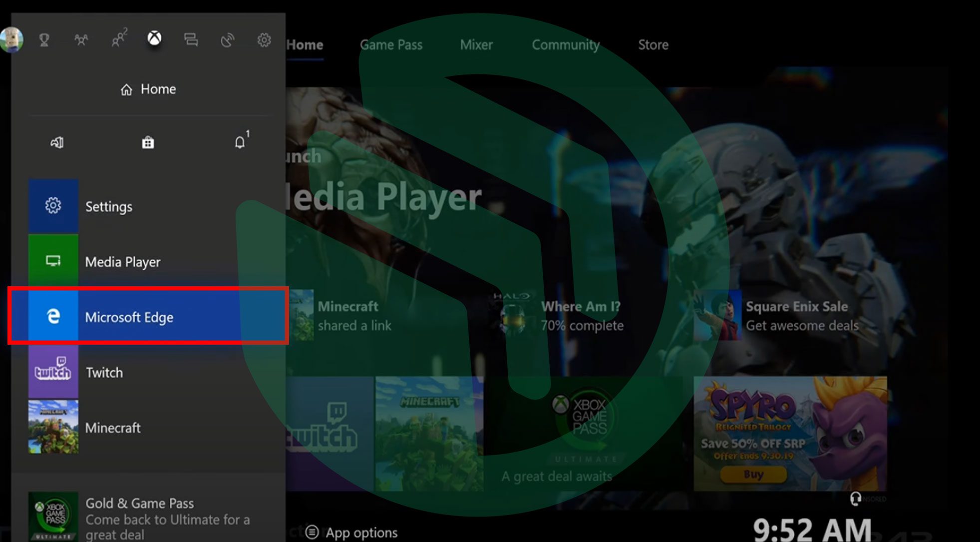The width and height of the screenshot is (980, 542).
Task: Switch to the Community tab
Action: point(566,45)
